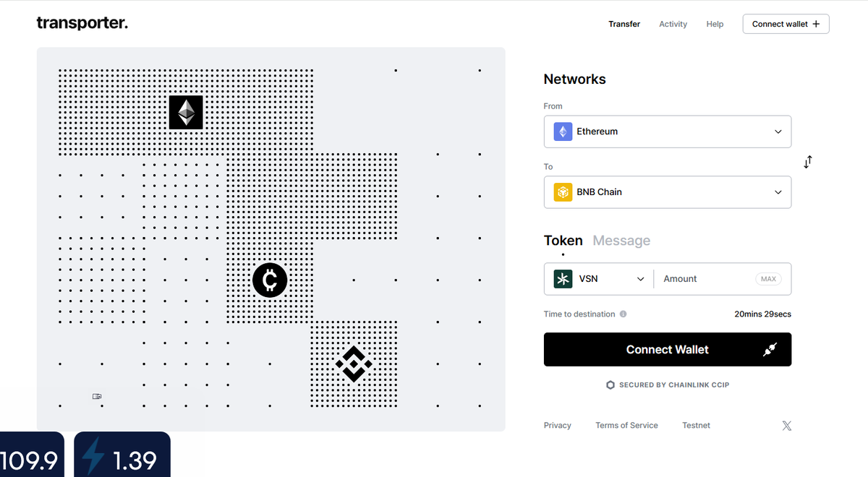Viewport: 868px width, 477px height.
Task: Open the Terms of Service link
Action: (626, 426)
